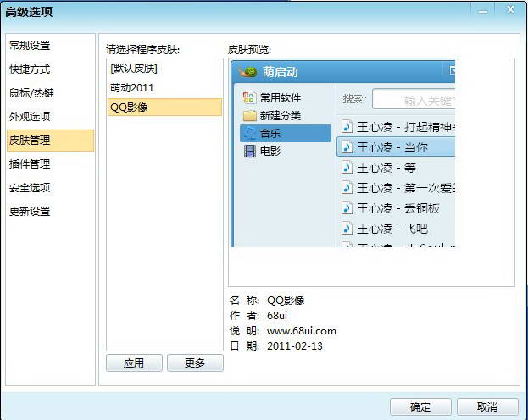Go to the 外观选项 page
This screenshot has width=528, height=420.
point(30,117)
